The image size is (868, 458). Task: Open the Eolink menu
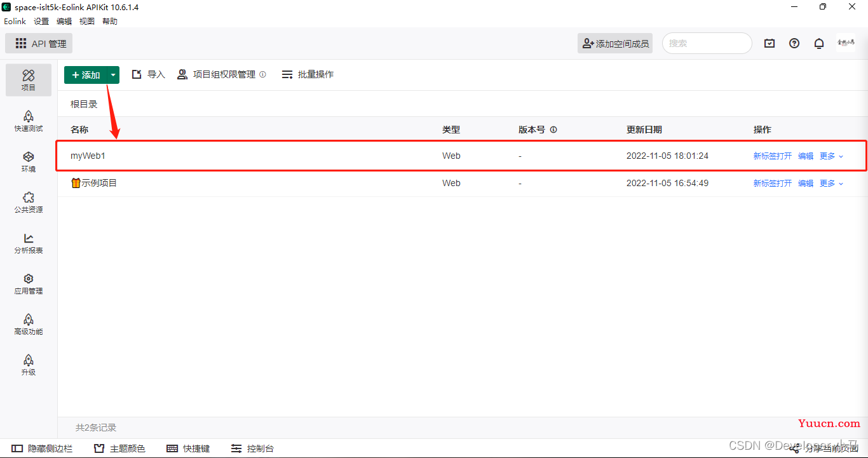(15, 21)
